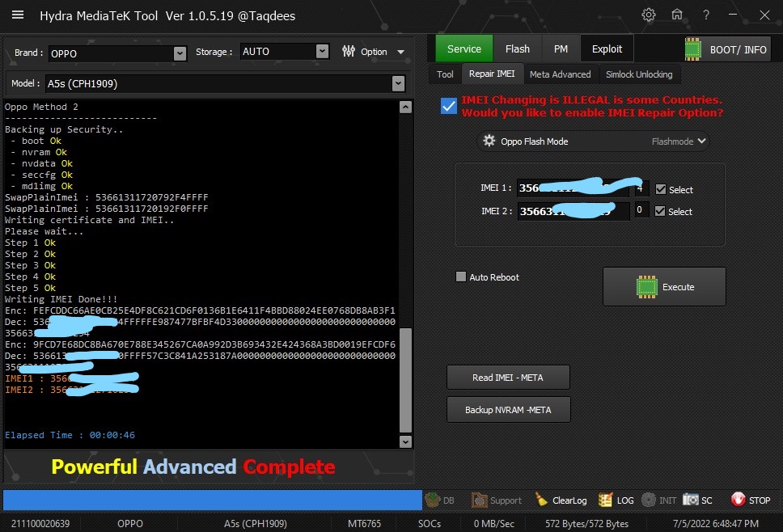Open the hamburger main menu
Screen dimensions: 783x532
coord(18,15)
